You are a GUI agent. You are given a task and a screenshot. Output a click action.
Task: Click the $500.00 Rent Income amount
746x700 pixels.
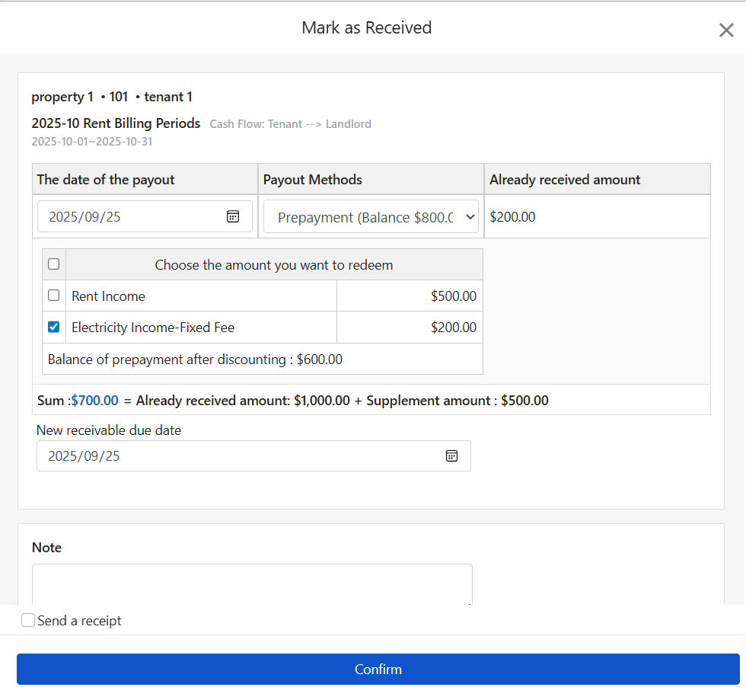click(x=453, y=296)
